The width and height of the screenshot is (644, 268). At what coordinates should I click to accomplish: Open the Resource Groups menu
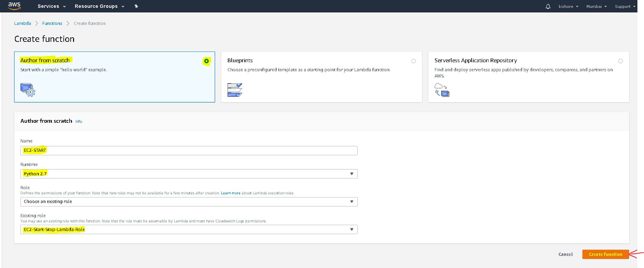tap(99, 6)
